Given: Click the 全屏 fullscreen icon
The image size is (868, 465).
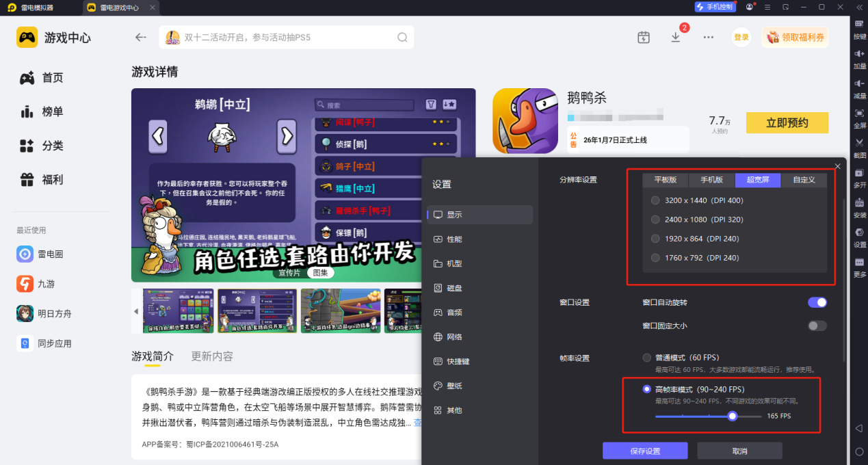Looking at the screenshot, I should (x=859, y=113).
